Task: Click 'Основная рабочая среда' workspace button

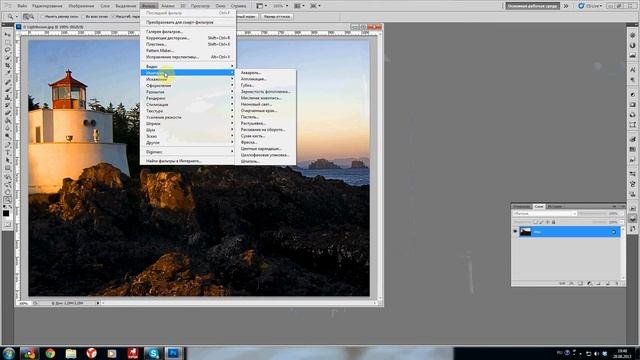Action: tap(532, 6)
